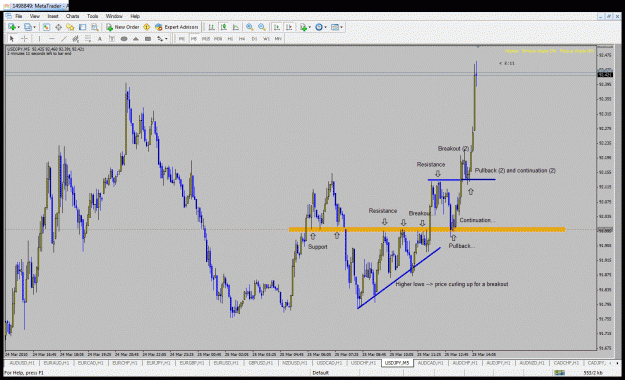This screenshot has width=625, height=380.
Task: Select the Vertical Line drawing tool
Action: 39,39
